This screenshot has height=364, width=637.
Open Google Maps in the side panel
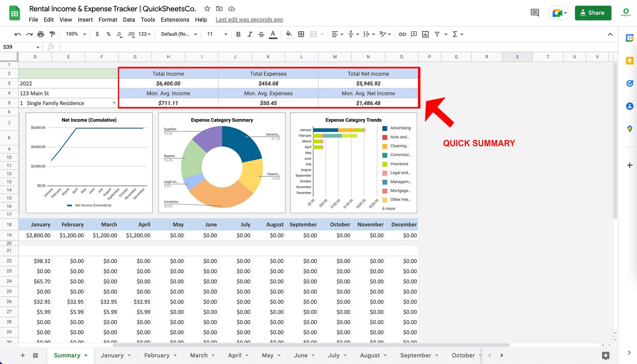coord(629,129)
